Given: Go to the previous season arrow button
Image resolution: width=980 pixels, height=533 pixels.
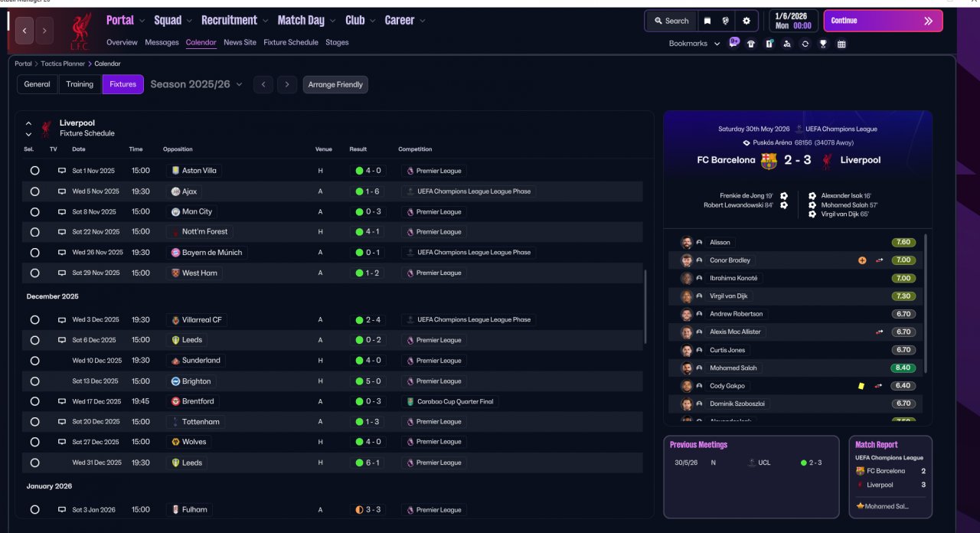Looking at the screenshot, I should (x=263, y=84).
